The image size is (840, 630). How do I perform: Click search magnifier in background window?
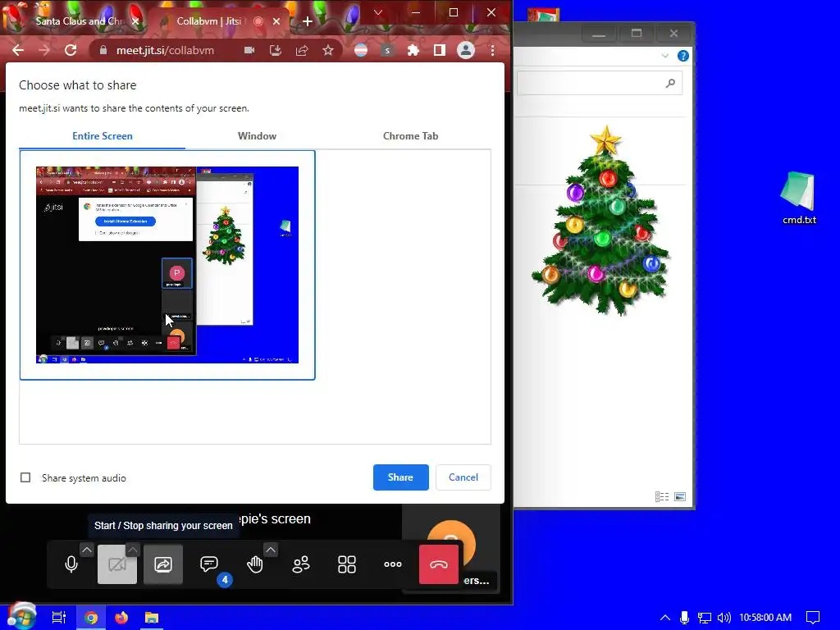point(670,83)
